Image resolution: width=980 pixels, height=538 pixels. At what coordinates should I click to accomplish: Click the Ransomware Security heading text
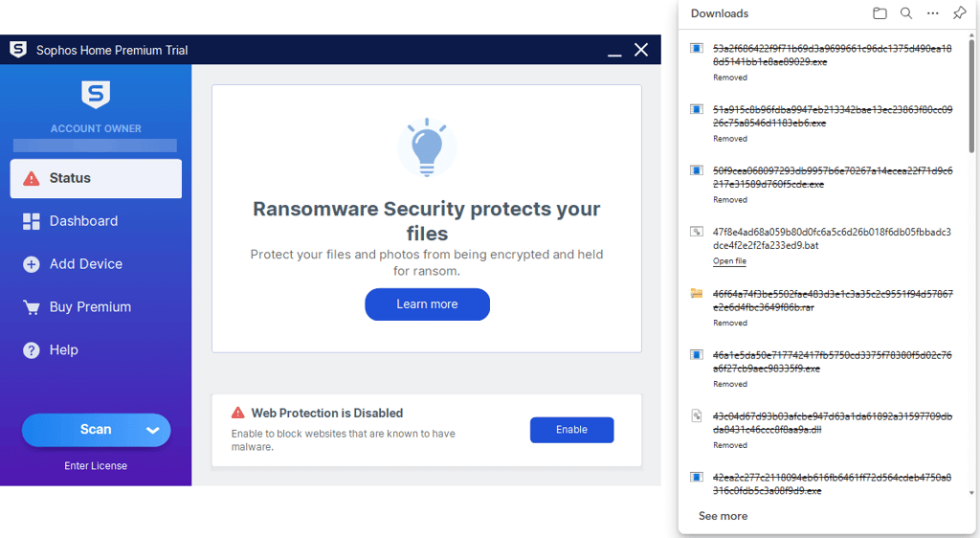(x=427, y=220)
